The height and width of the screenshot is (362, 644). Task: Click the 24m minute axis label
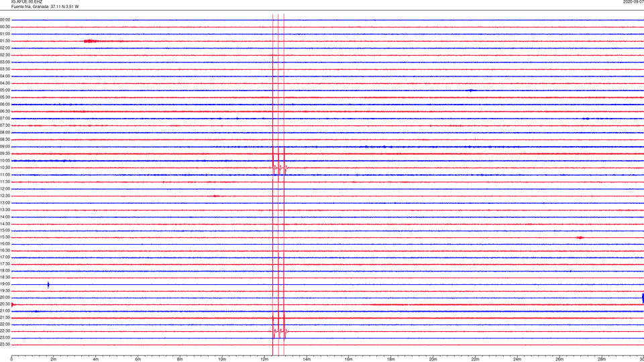click(517, 359)
